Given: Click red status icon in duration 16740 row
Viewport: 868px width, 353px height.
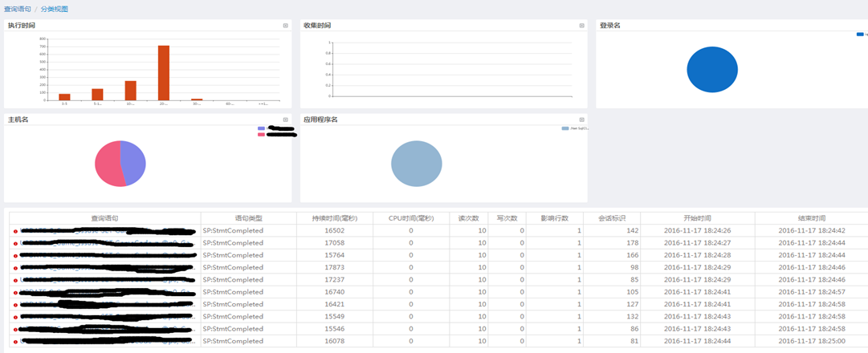Looking at the screenshot, I should (x=15, y=292).
